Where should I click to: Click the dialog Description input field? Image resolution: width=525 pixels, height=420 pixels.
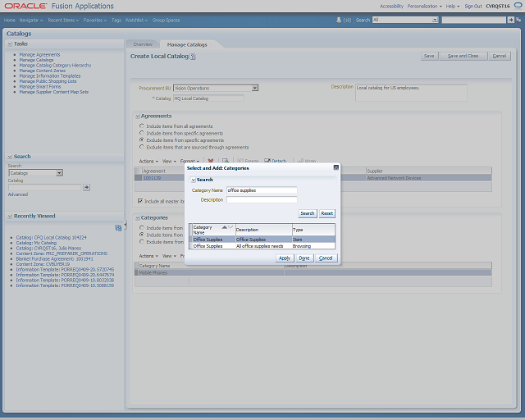point(262,199)
